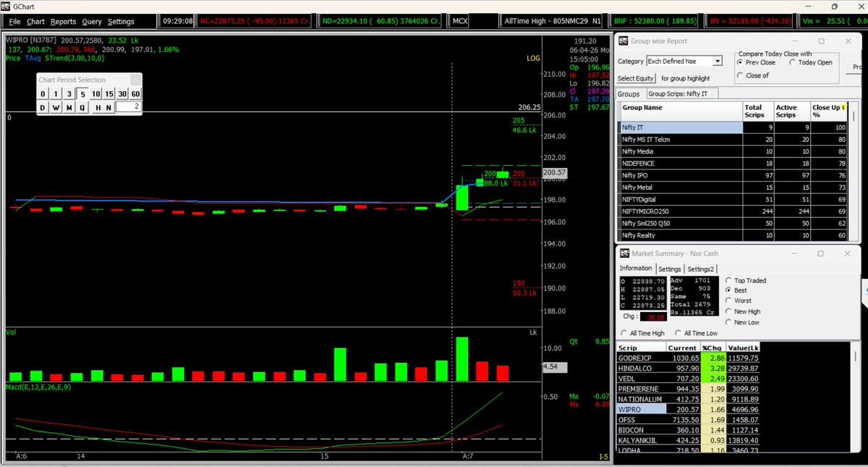Select the 60 minute chart period
Viewport: 868px width, 467px height.
point(135,94)
